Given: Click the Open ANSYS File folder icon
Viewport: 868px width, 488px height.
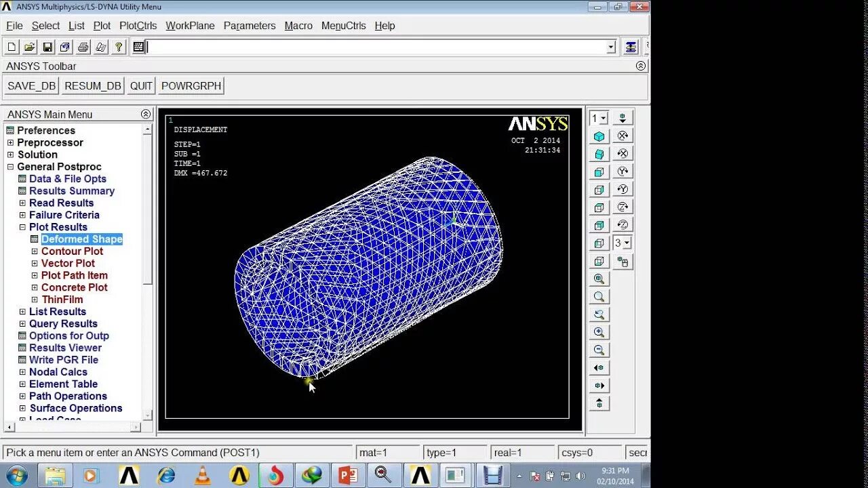Looking at the screenshot, I should (30, 47).
